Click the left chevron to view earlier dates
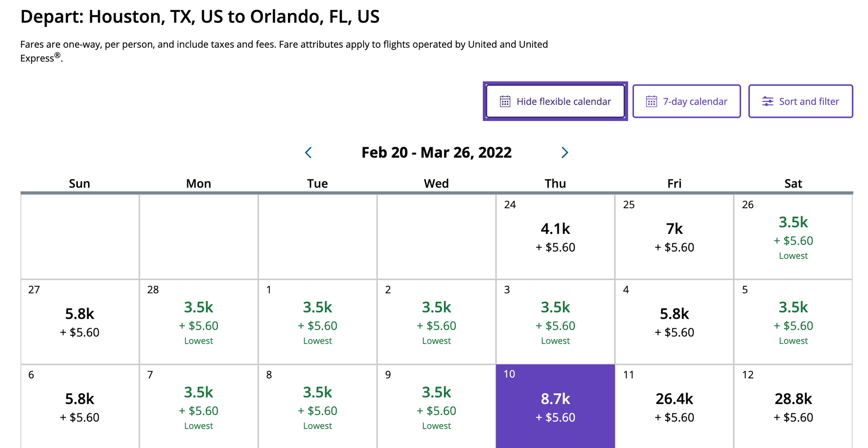The image size is (868, 448). tap(308, 153)
